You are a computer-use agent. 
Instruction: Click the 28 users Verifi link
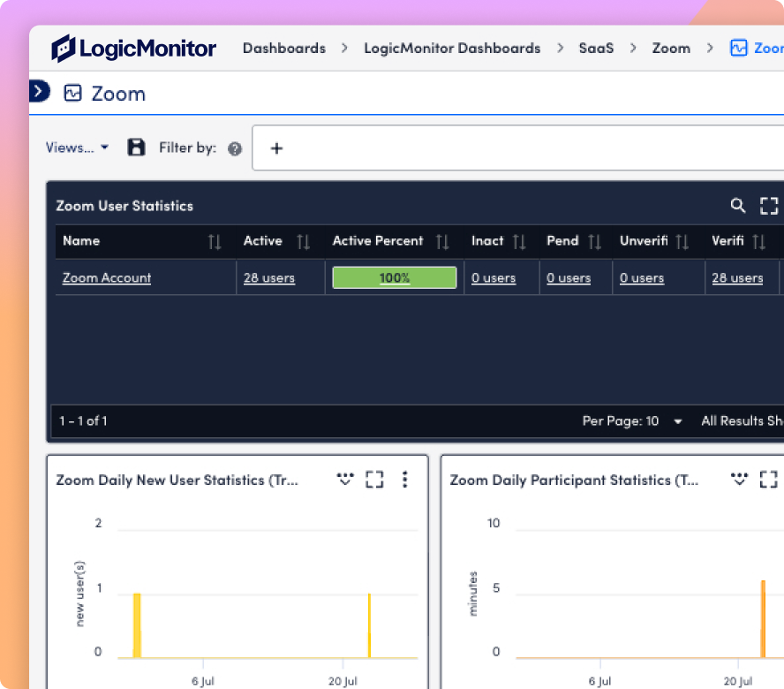coord(737,277)
